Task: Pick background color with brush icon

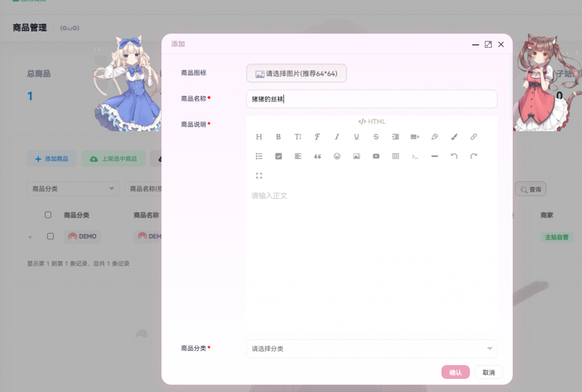Action: 454,137
